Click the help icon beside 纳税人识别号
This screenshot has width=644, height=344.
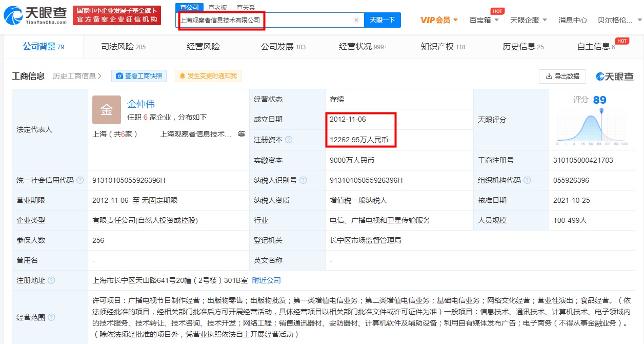click(303, 180)
